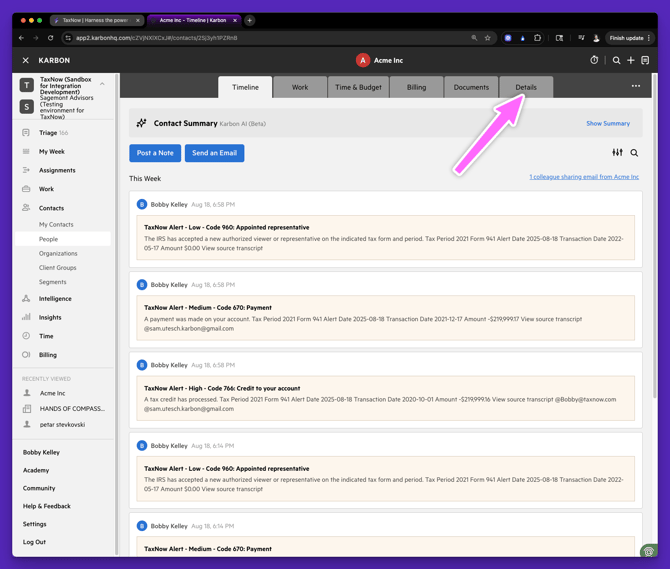Viewport: 670px width, 569px height.
Task: Open My Contacts in sidebar
Action: click(56, 224)
